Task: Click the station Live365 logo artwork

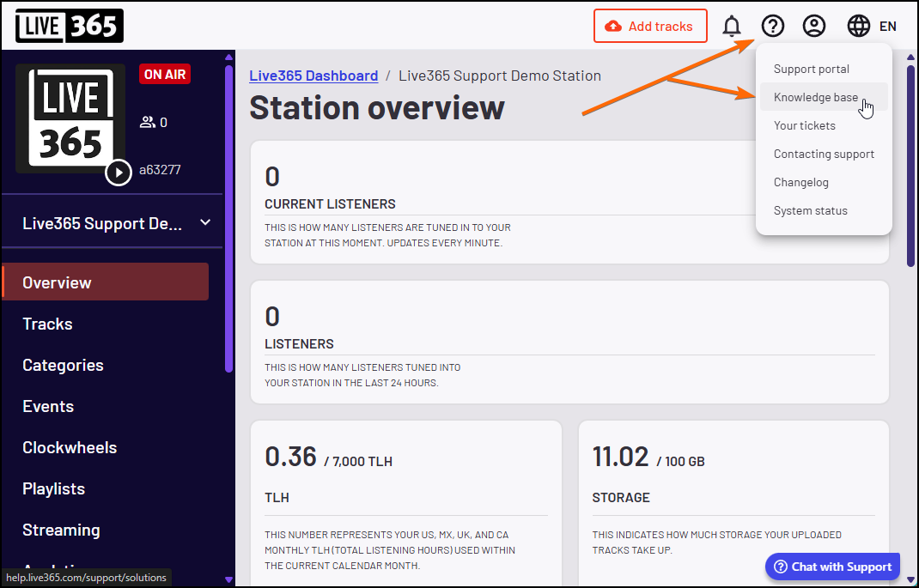Action: tap(70, 118)
